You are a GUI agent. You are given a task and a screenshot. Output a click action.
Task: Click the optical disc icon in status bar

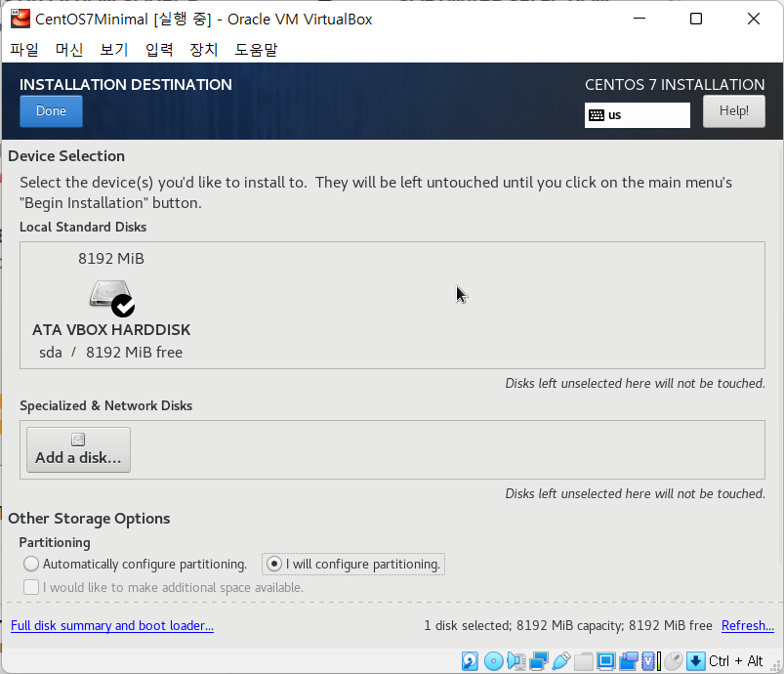[493, 661]
